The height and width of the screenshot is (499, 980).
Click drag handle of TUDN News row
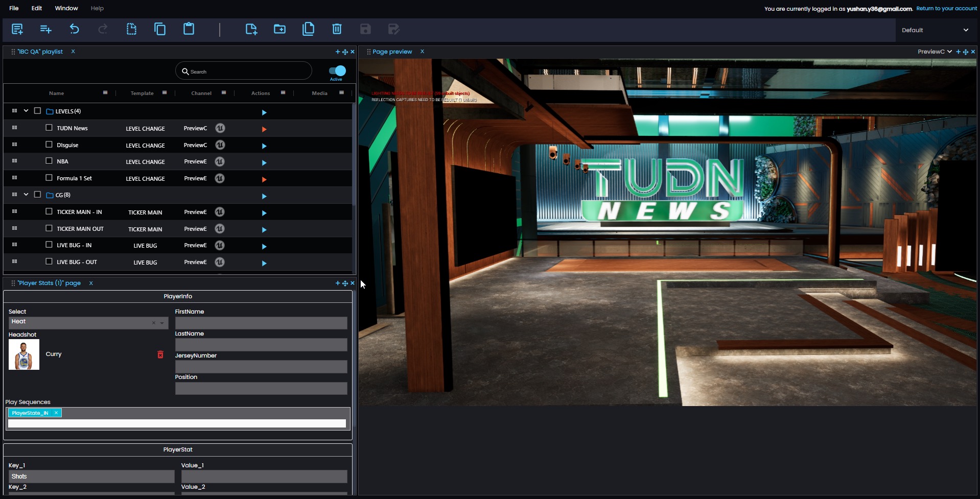[x=14, y=127]
